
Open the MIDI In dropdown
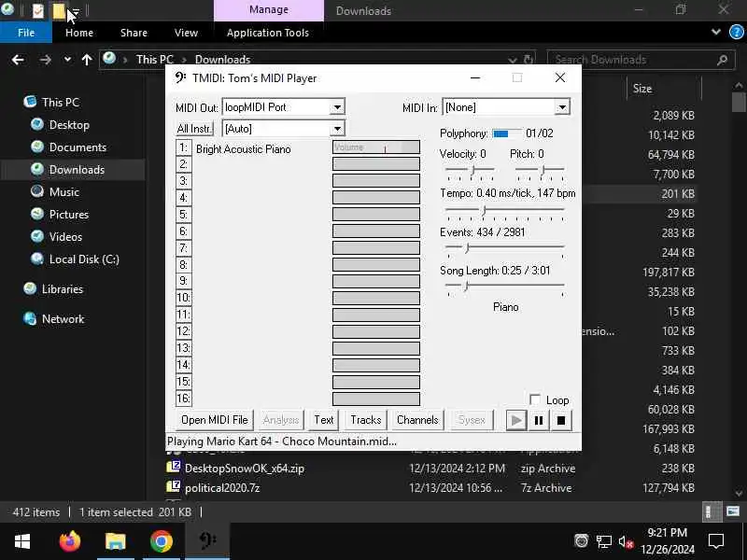point(563,107)
